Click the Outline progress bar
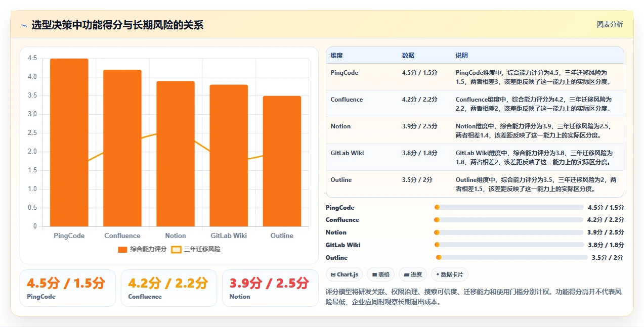 (511, 257)
